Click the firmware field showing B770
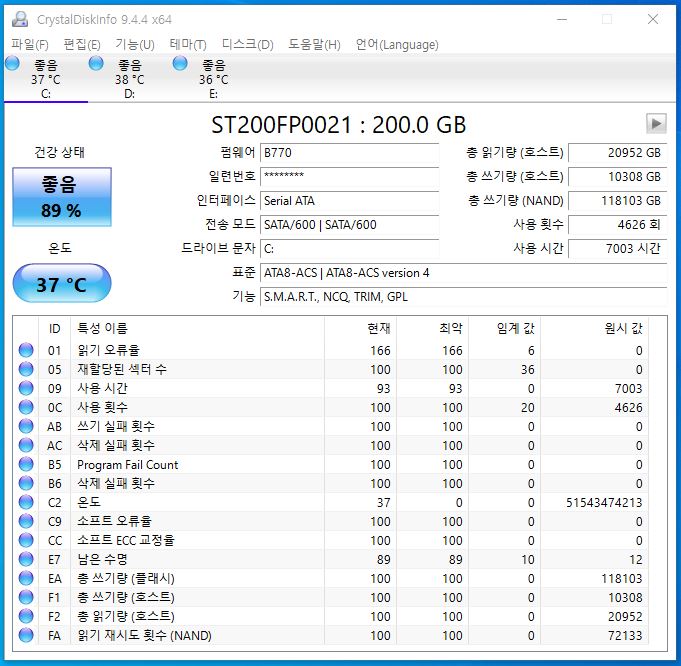681x666 pixels. (350, 153)
